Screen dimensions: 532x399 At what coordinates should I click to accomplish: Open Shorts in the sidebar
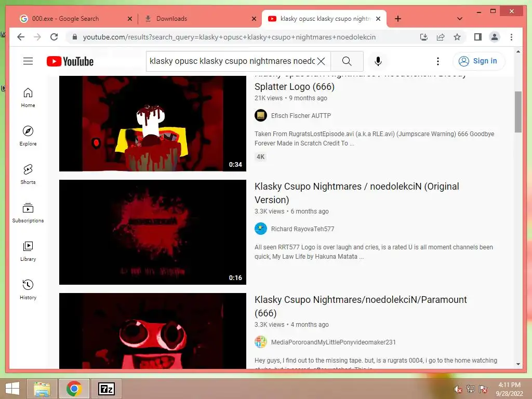pos(28,175)
